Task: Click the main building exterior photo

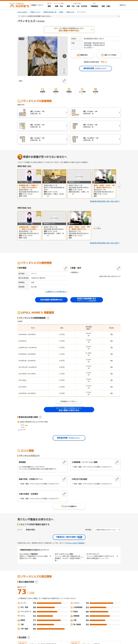Action: [42, 56]
